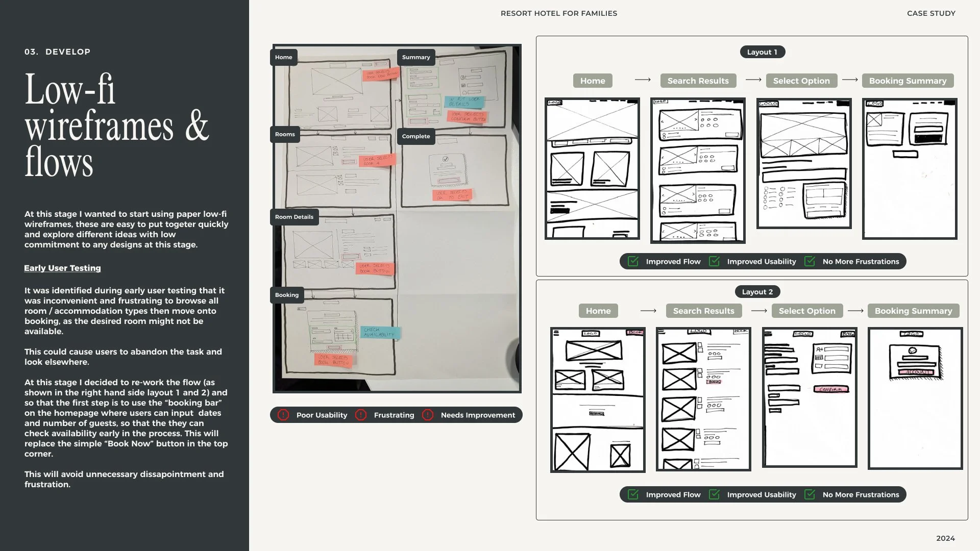Click the alert icon beside Needs Improvement
The height and width of the screenshot is (551, 980).
(x=428, y=415)
